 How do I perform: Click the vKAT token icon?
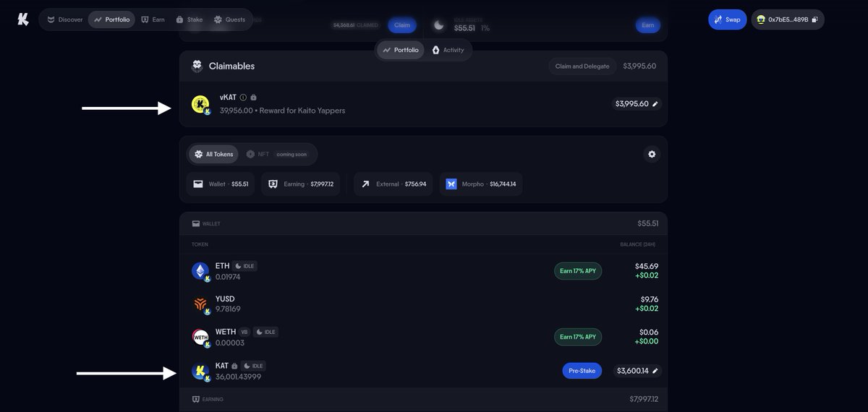tap(200, 105)
